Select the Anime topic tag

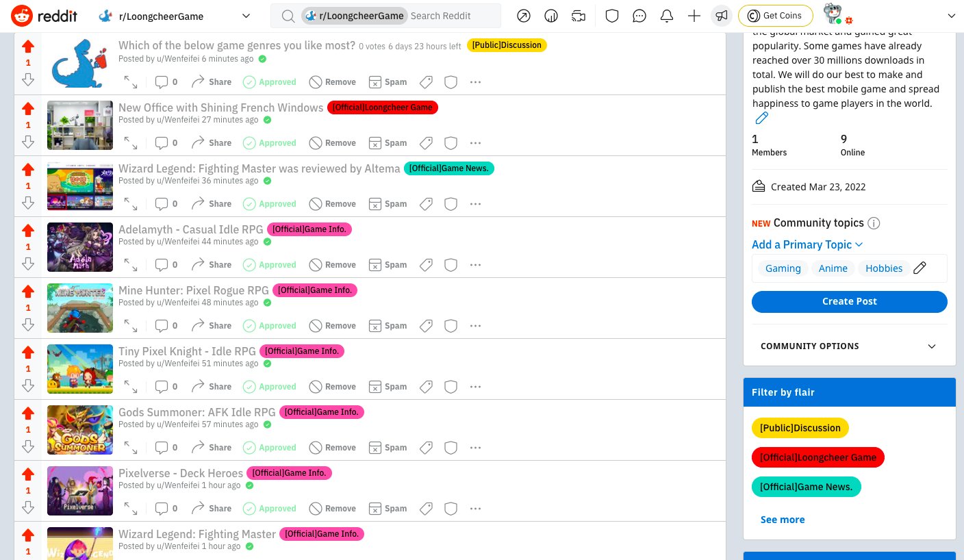click(833, 268)
